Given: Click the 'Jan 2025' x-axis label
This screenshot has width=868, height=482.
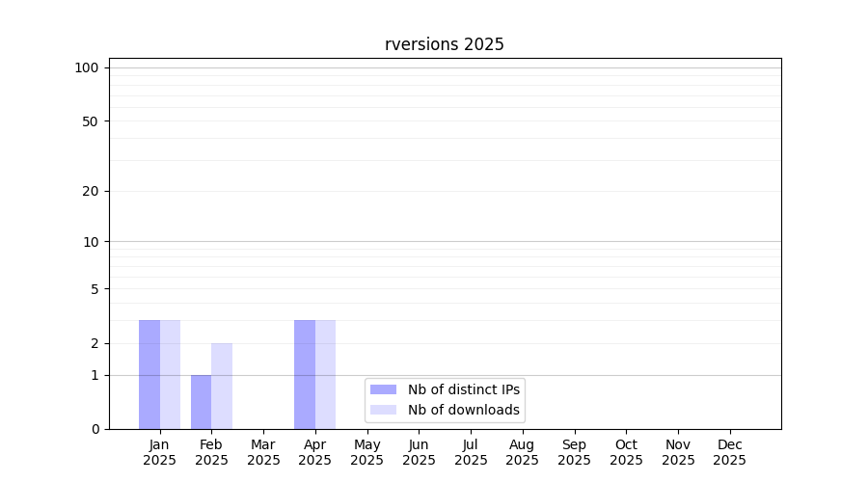Looking at the screenshot, I should (160, 452).
